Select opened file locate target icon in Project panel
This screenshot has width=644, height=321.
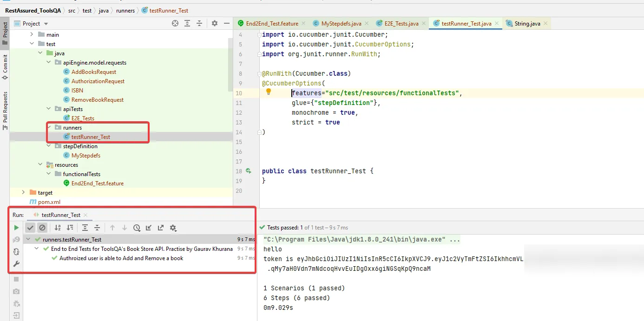pyautogui.click(x=175, y=23)
